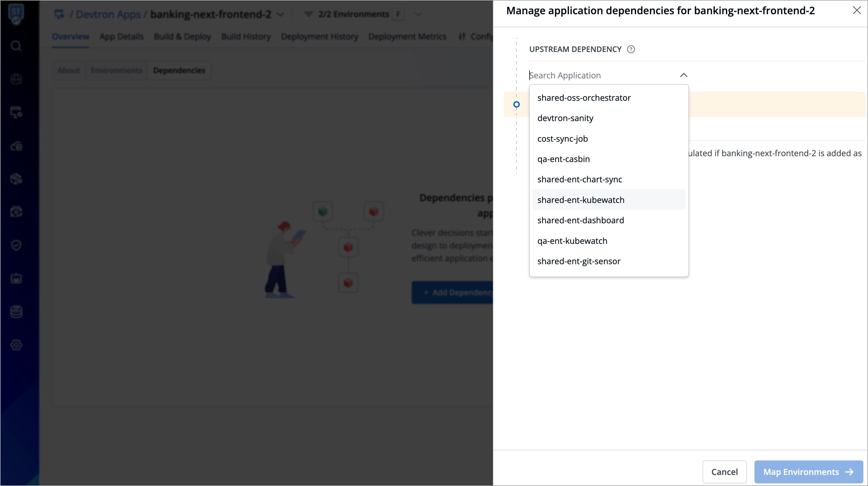
Task: Choose shared-ent-git-sensor option
Action: [x=579, y=261]
